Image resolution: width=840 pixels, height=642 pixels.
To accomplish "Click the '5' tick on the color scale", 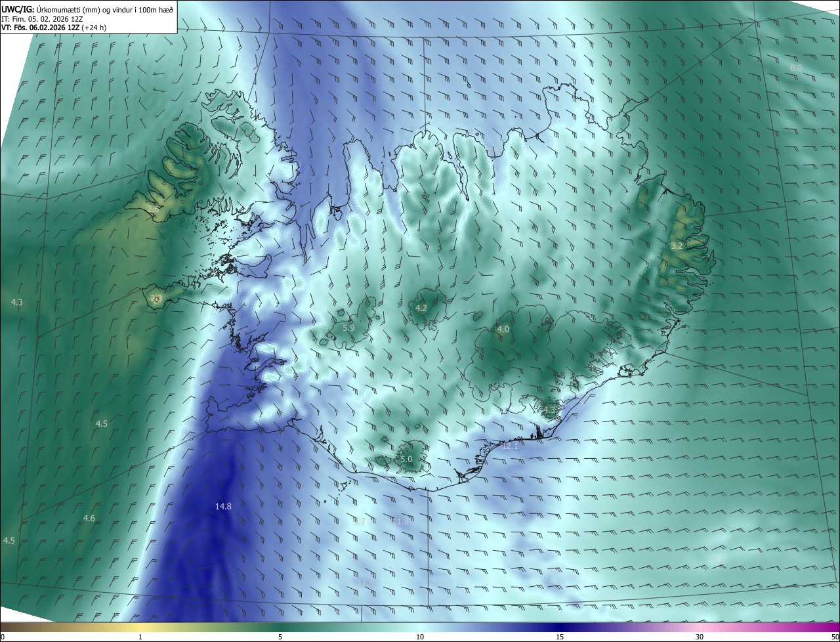I will pos(280,637).
